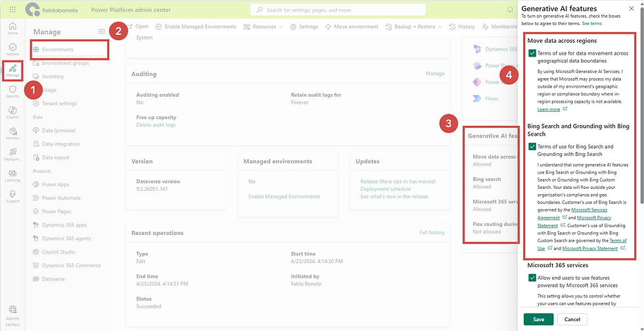Expand Backup + Restore dropdown
644x331 pixels.
point(413,26)
